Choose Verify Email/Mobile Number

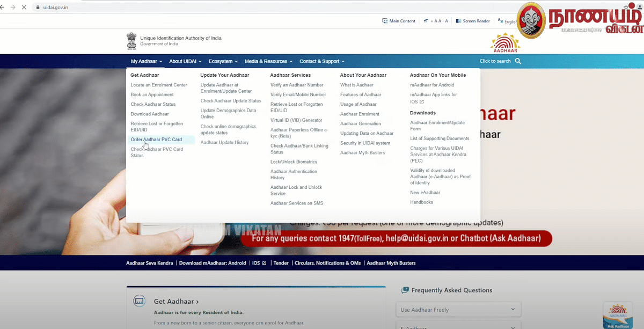pos(298,94)
